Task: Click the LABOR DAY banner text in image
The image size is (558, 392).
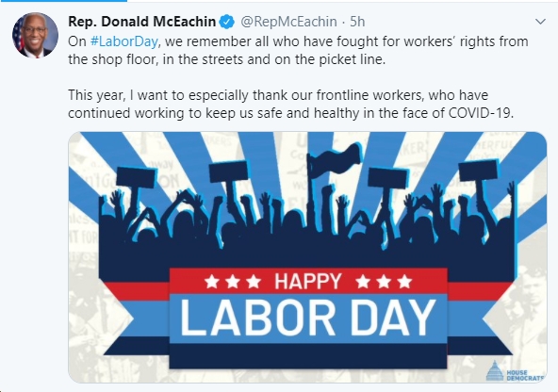Action: pyautogui.click(x=308, y=318)
